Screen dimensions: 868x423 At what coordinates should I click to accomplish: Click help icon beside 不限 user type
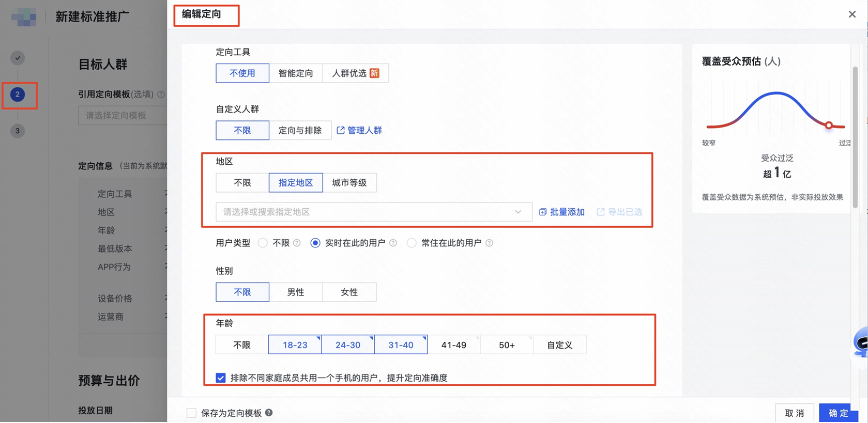tap(297, 243)
